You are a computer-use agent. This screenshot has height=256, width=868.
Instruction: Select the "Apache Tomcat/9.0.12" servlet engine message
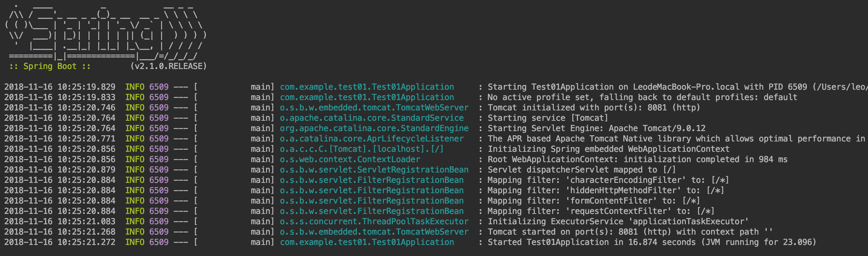coord(596,128)
